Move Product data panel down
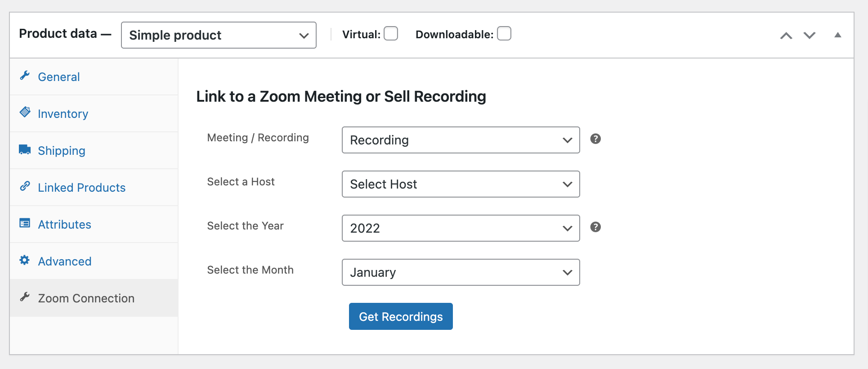 (810, 36)
